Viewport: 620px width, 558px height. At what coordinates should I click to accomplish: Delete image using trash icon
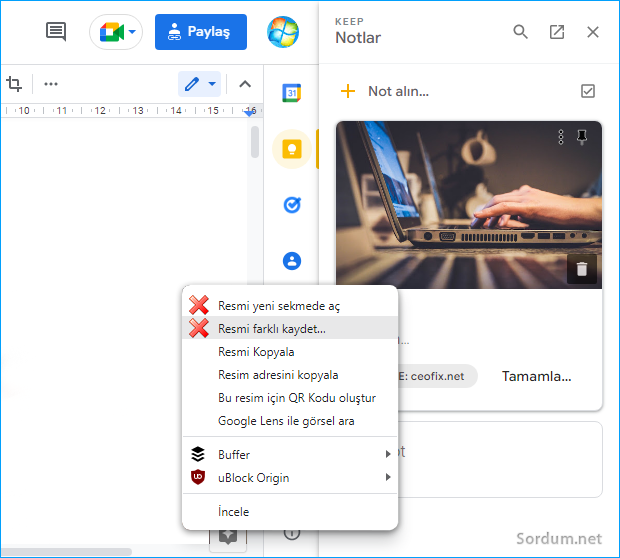pos(582,267)
